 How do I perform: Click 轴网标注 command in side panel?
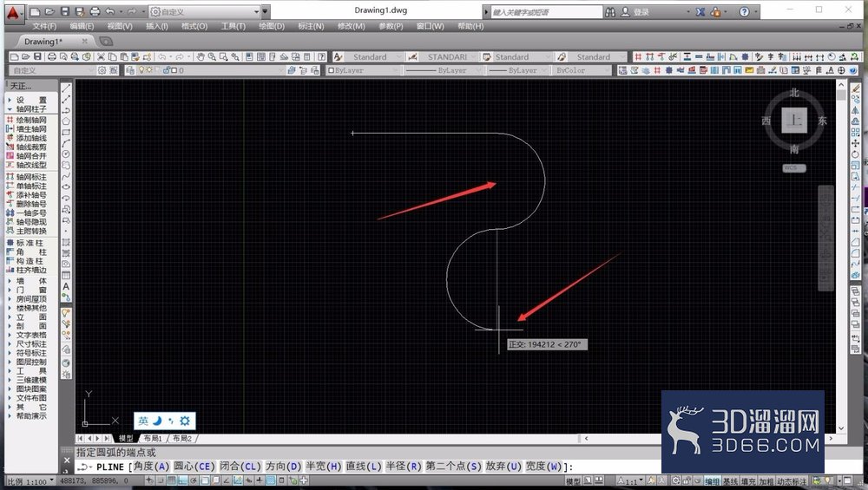31,177
